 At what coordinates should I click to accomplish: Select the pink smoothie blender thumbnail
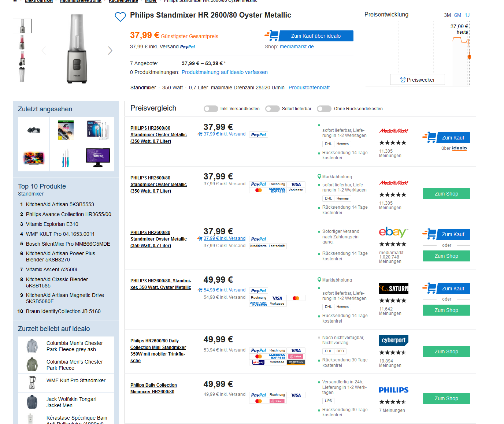tap(22, 42)
